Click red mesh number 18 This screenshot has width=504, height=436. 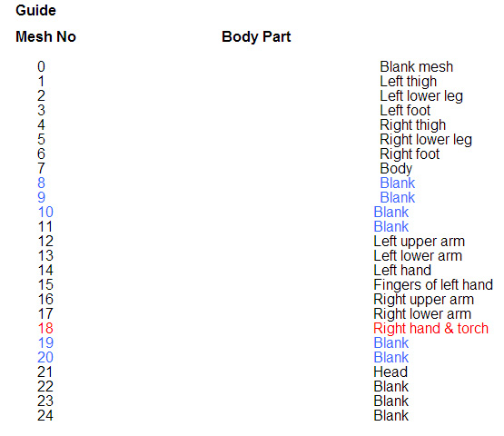point(45,328)
